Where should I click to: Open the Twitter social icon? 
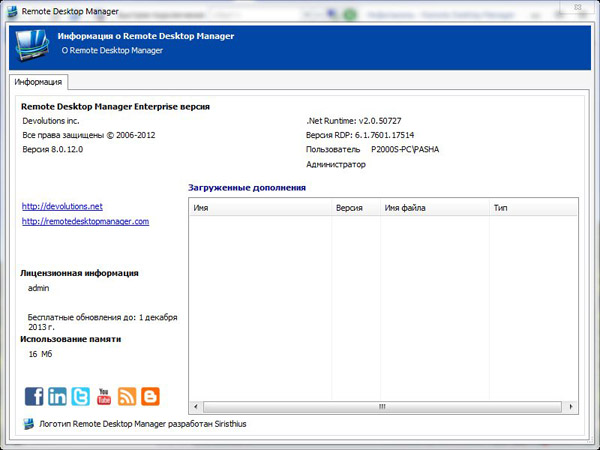[x=80, y=396]
